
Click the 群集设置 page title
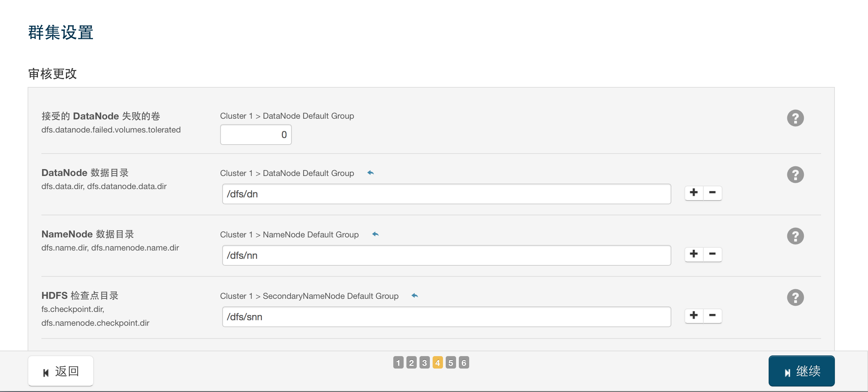pyautogui.click(x=61, y=32)
